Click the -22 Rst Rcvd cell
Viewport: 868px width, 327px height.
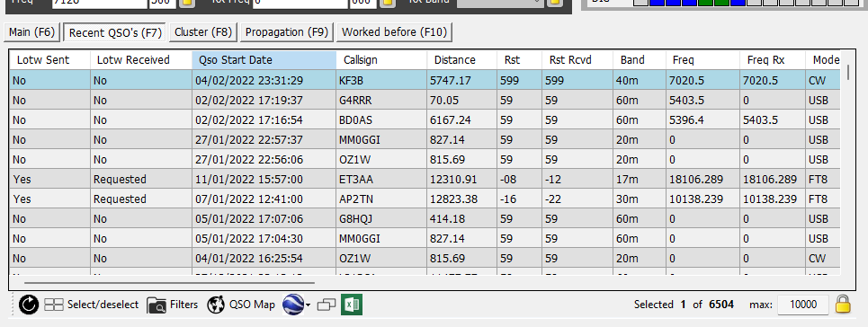577,199
